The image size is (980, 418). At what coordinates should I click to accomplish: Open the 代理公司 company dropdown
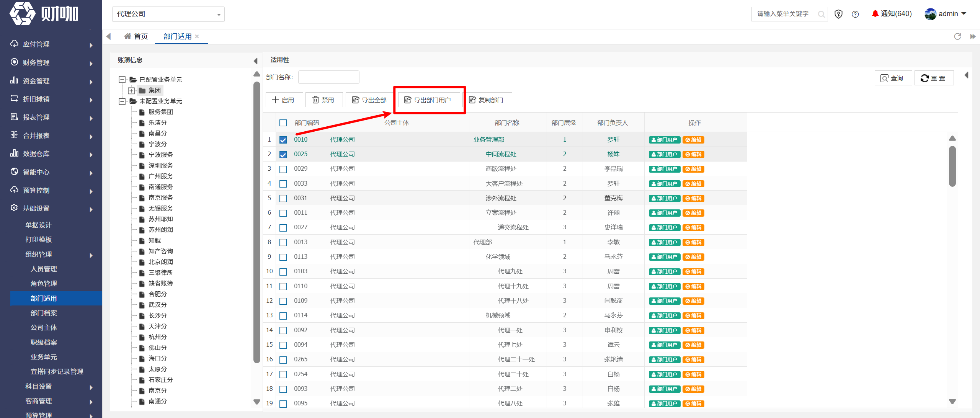click(x=168, y=14)
